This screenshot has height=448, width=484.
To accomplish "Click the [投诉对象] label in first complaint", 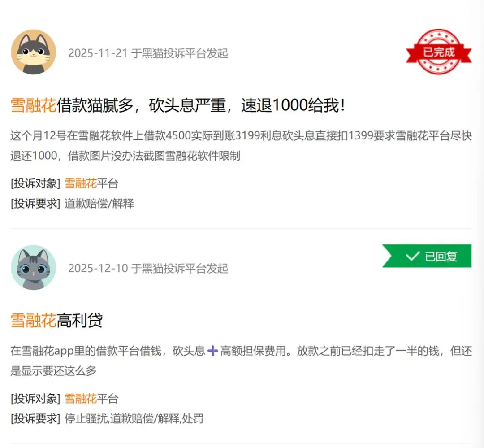I will point(35,183).
